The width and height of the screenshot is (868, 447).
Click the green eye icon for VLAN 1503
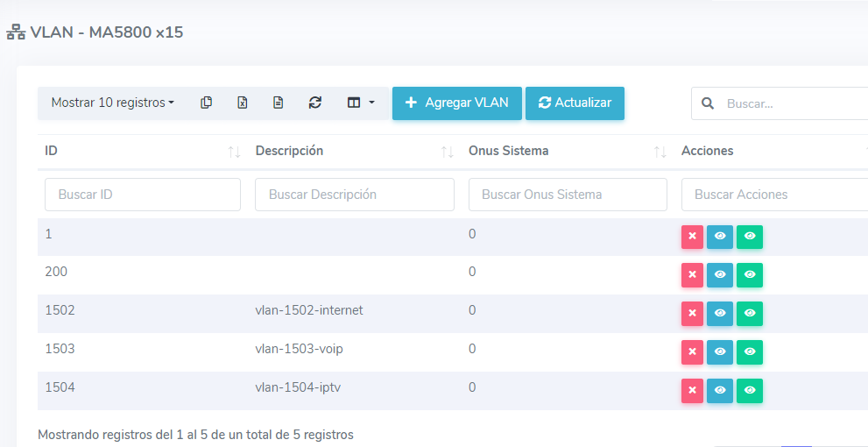pos(750,352)
